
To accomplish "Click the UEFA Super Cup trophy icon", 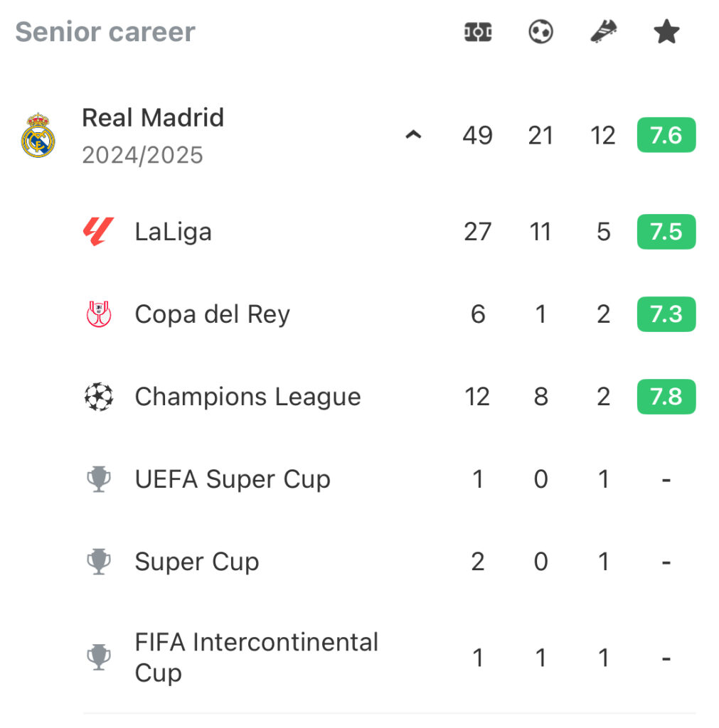I will pyautogui.click(x=98, y=479).
